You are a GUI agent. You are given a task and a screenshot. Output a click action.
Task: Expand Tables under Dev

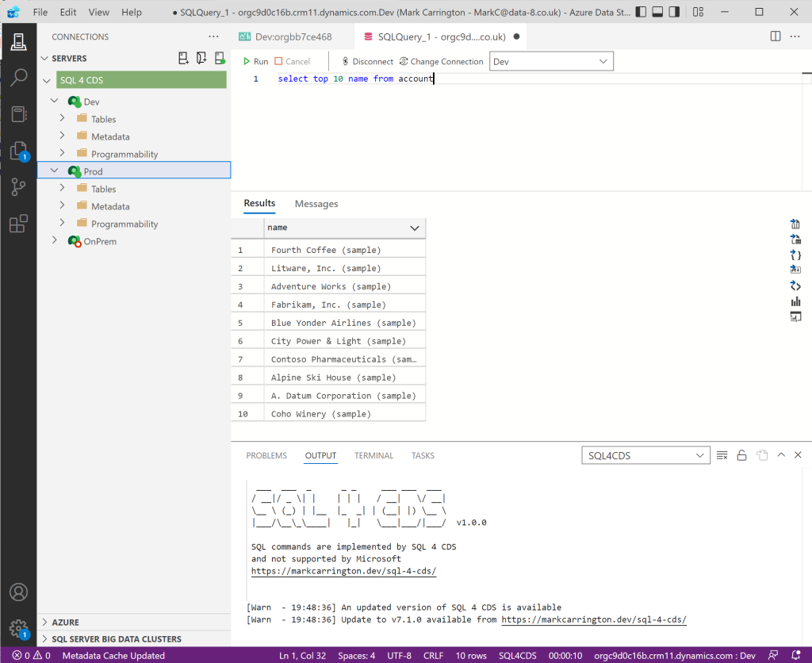[62, 118]
